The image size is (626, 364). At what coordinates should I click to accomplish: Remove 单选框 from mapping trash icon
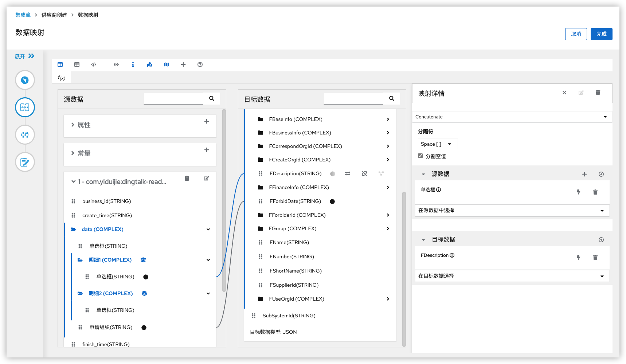(x=595, y=192)
